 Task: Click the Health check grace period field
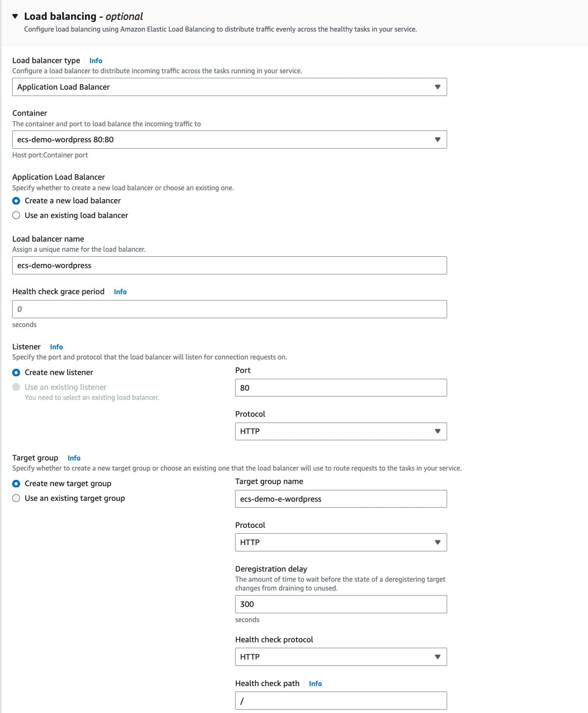230,309
